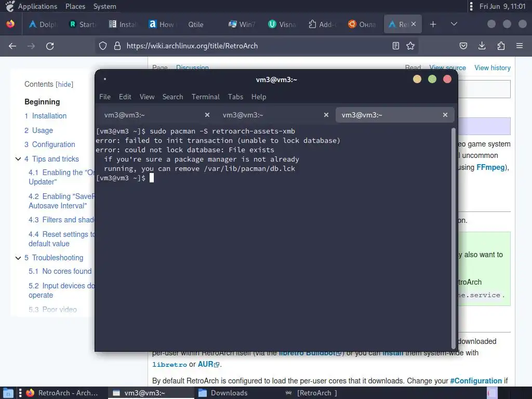Viewport: 532px width, 399px height.
Task: Open the View history wiki link
Action: point(493,68)
